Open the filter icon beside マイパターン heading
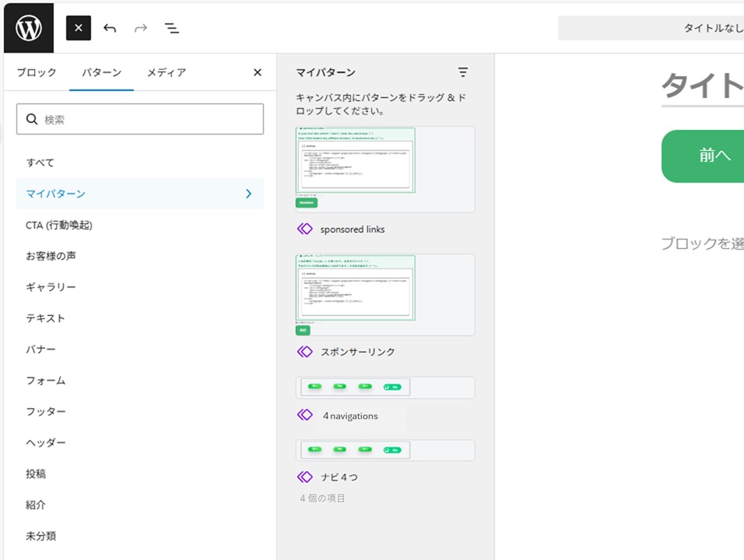The height and width of the screenshot is (560, 744). pos(463,72)
